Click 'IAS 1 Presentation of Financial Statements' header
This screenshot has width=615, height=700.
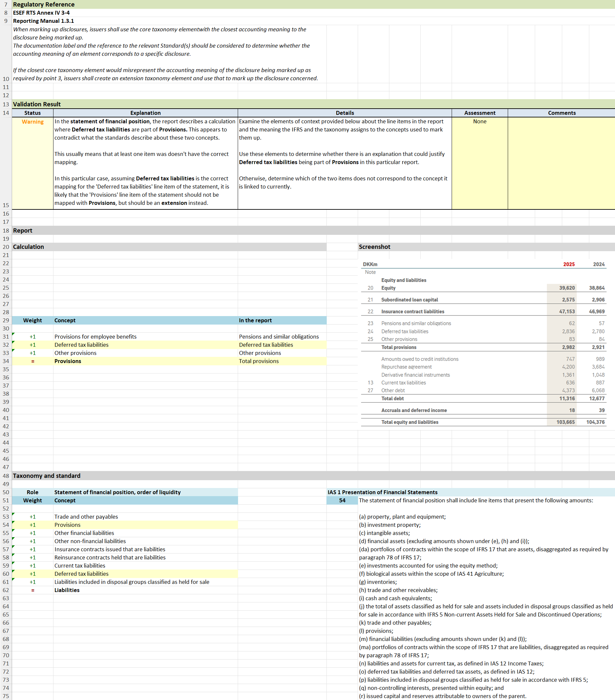pos(471,492)
